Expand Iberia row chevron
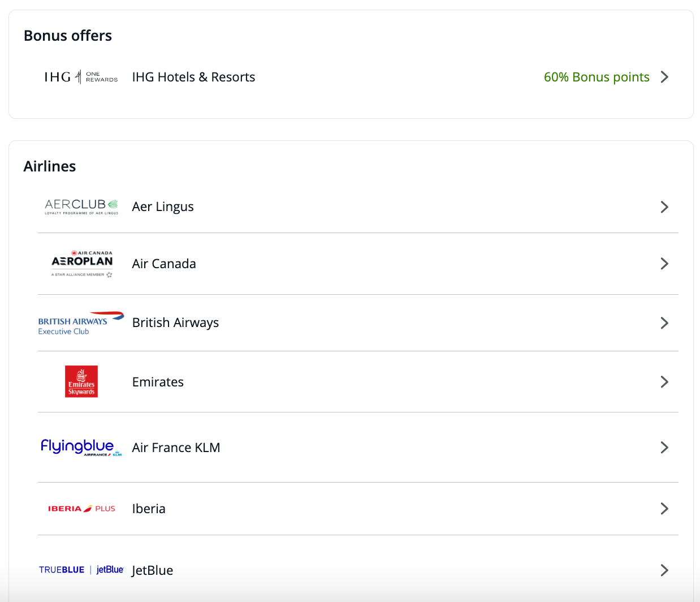 coord(665,509)
